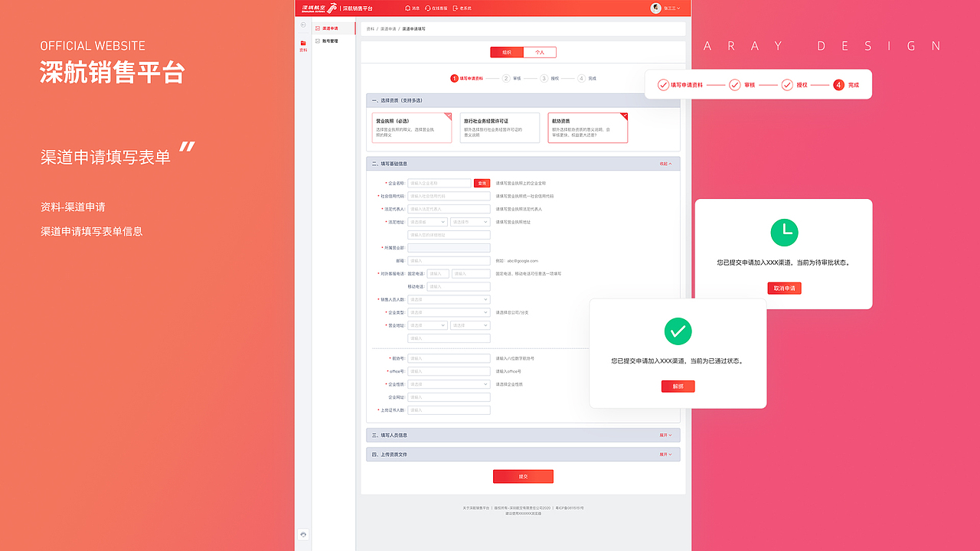Switch to 组织 tab

[x=507, y=52]
